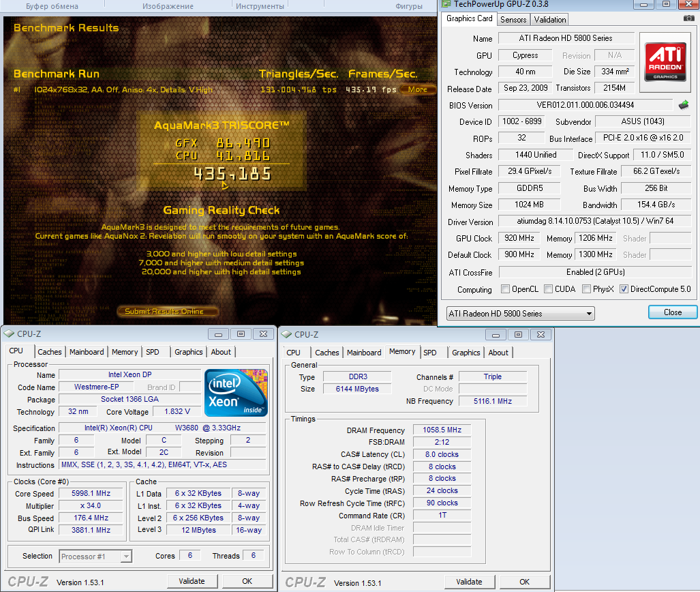
Task: Open Caches tab in left CPU-Z window
Action: coord(50,352)
